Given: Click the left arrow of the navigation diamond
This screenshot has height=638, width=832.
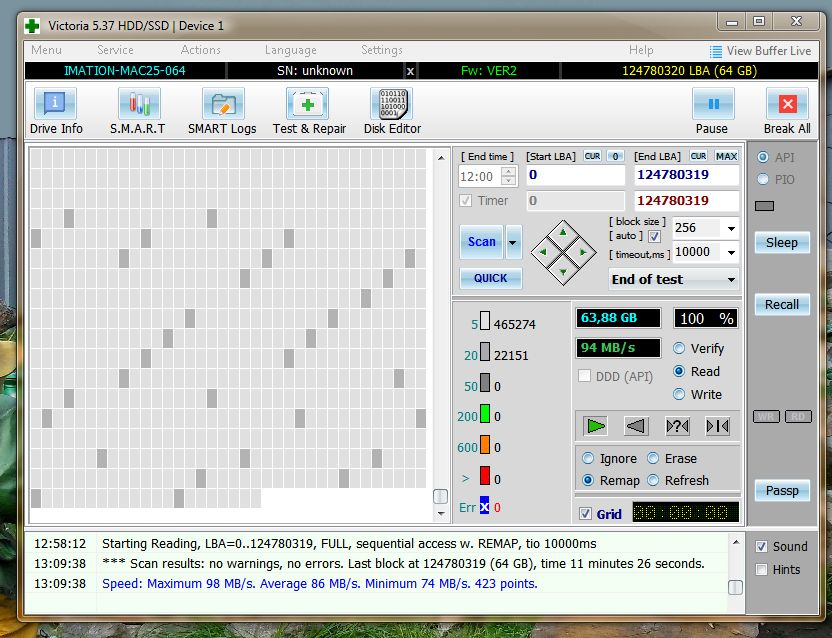Looking at the screenshot, I should 543,252.
